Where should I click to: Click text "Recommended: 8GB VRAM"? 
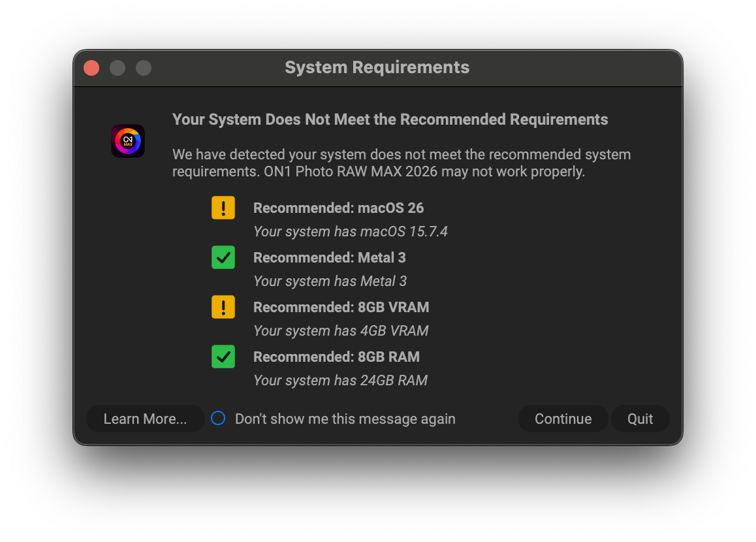coord(341,307)
